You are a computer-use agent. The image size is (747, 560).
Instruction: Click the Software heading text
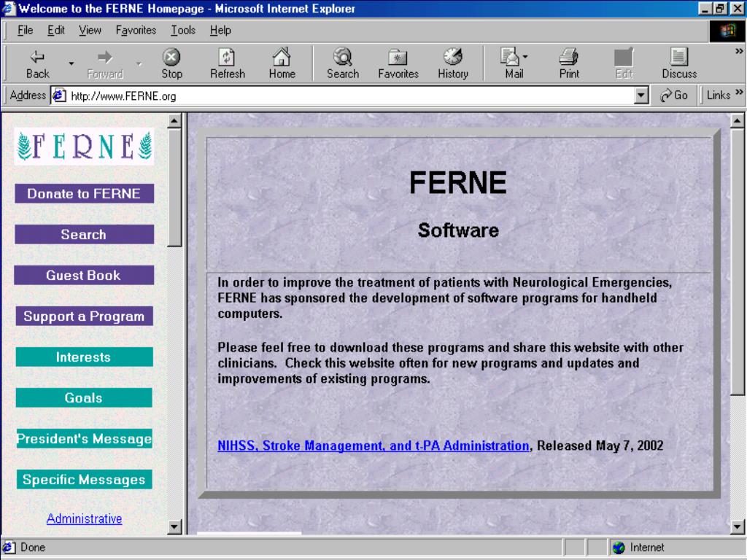(x=458, y=230)
